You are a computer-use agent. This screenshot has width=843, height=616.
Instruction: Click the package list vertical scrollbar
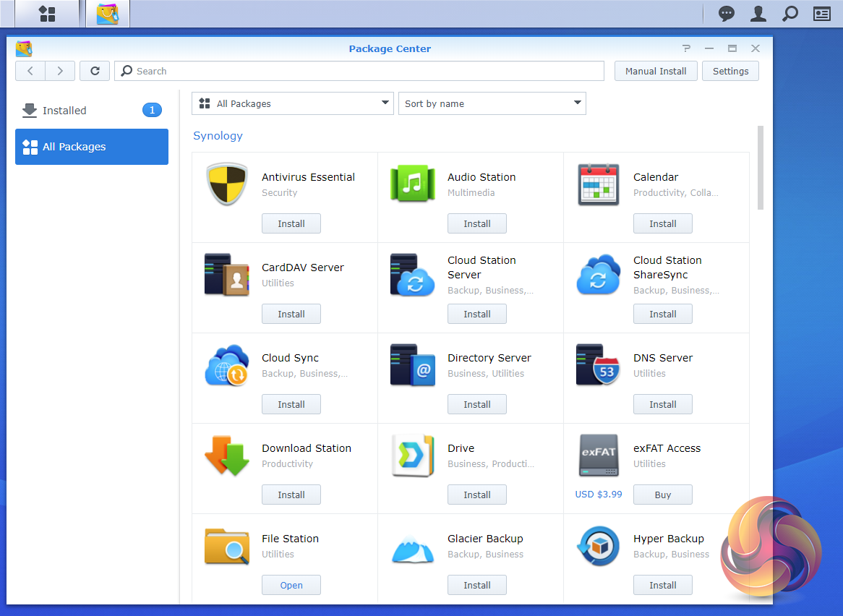[x=760, y=168]
